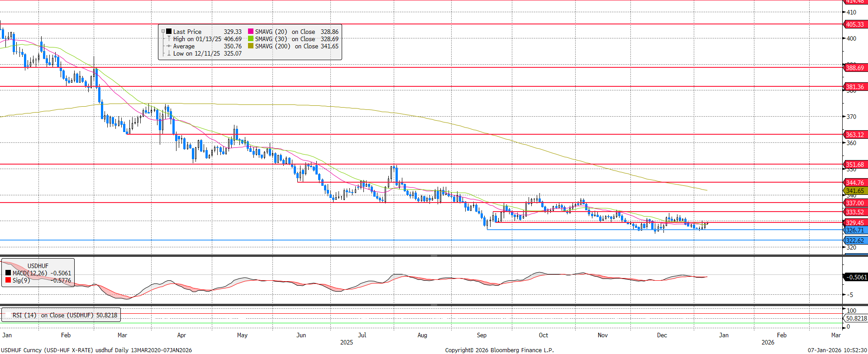Select the blue 322.62 support level tag

tap(855, 241)
